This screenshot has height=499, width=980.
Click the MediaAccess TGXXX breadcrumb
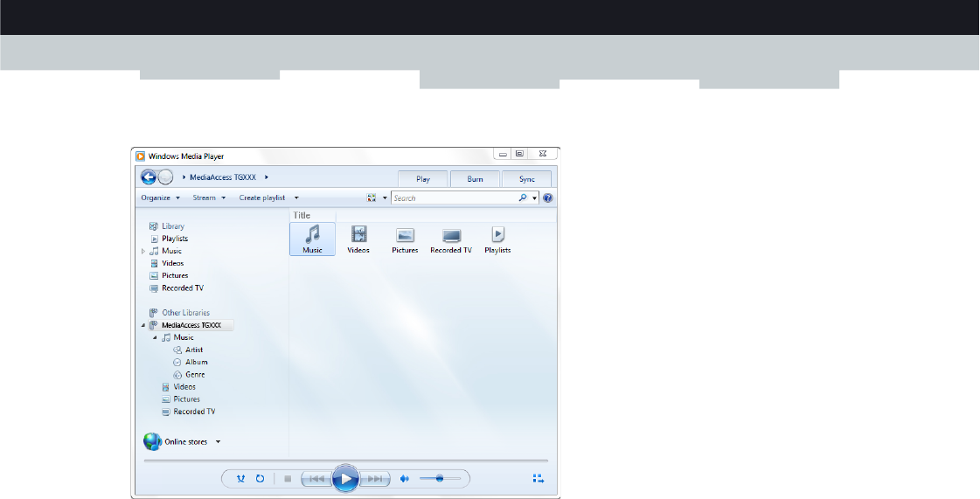point(223,177)
